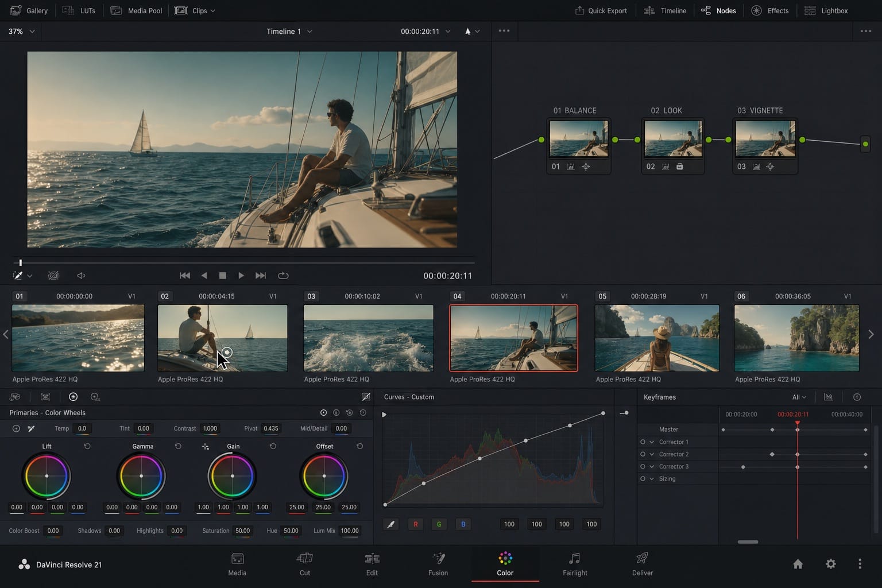Open the Timeline 1 dropdown
This screenshot has width=882, height=588.
(x=289, y=32)
